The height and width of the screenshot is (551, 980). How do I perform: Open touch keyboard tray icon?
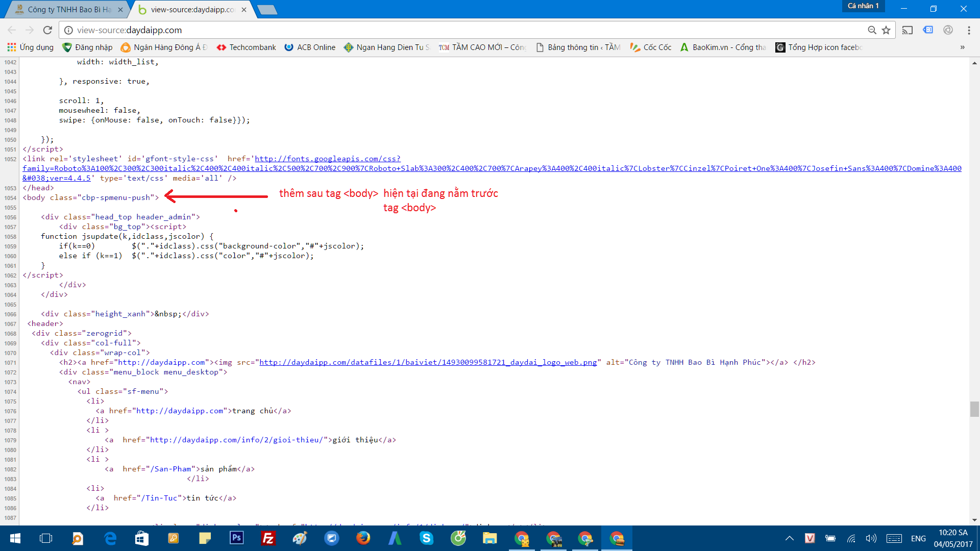[894, 538]
